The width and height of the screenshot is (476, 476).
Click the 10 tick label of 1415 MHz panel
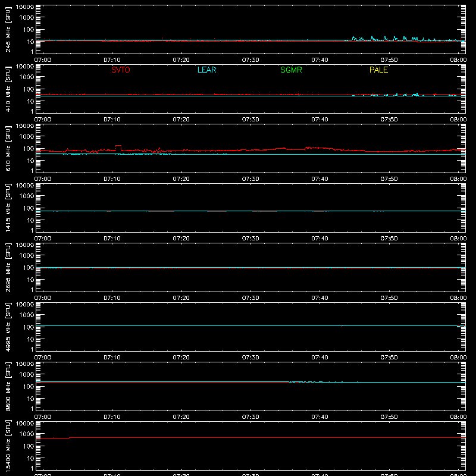coord(30,220)
